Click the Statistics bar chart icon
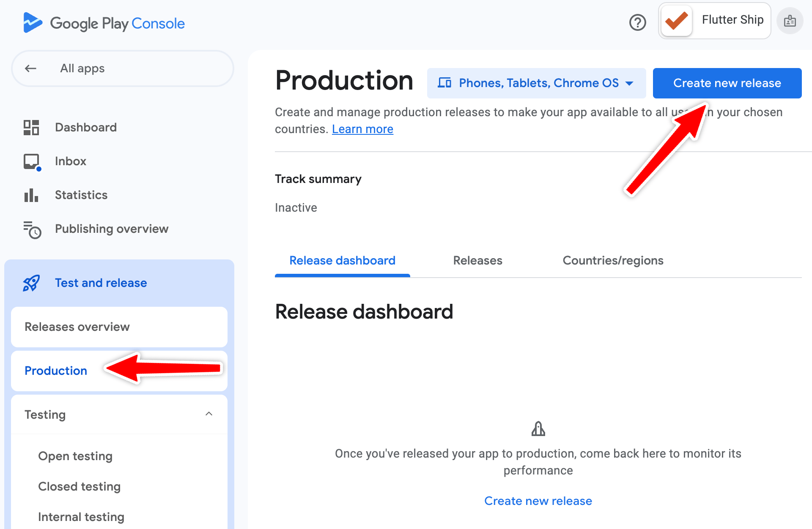This screenshot has height=529, width=812. point(31,195)
